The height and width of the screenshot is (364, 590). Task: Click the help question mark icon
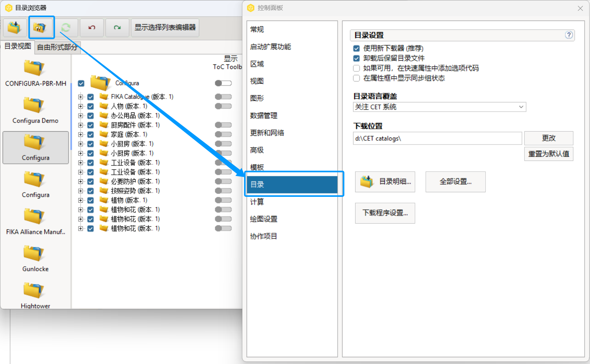[569, 35]
